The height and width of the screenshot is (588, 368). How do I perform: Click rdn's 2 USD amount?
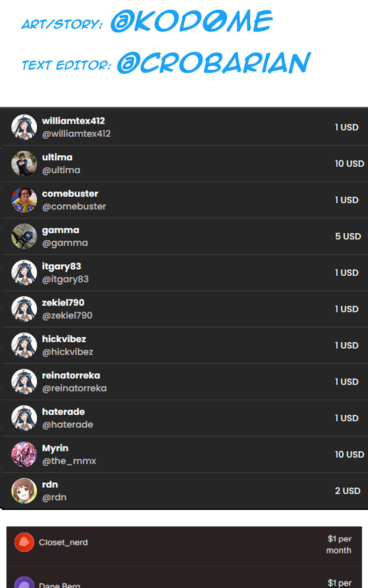[348, 491]
